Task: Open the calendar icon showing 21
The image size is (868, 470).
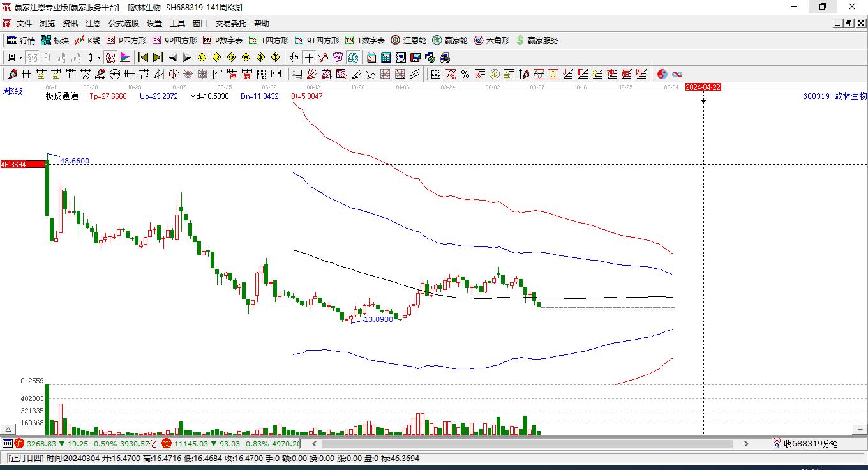Action: (x=371, y=57)
